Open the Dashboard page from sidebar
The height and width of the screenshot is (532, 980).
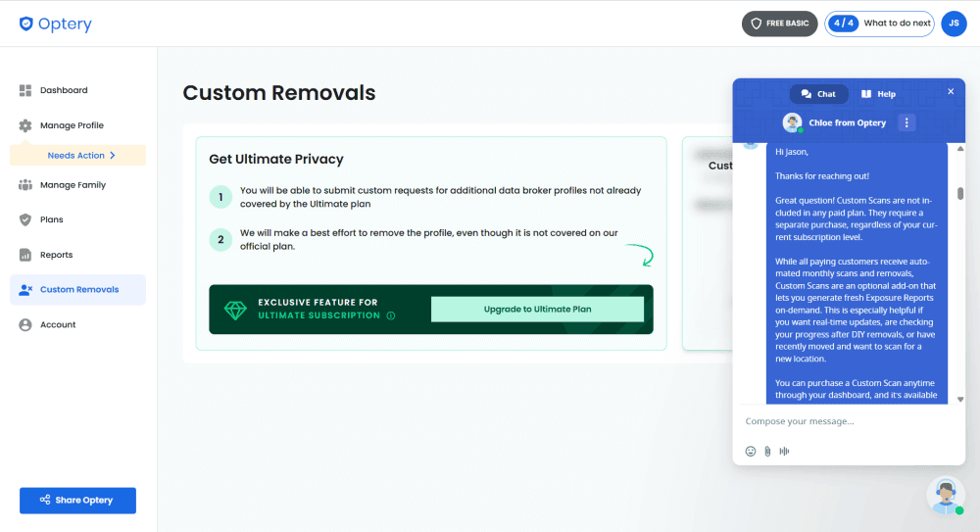(x=63, y=90)
